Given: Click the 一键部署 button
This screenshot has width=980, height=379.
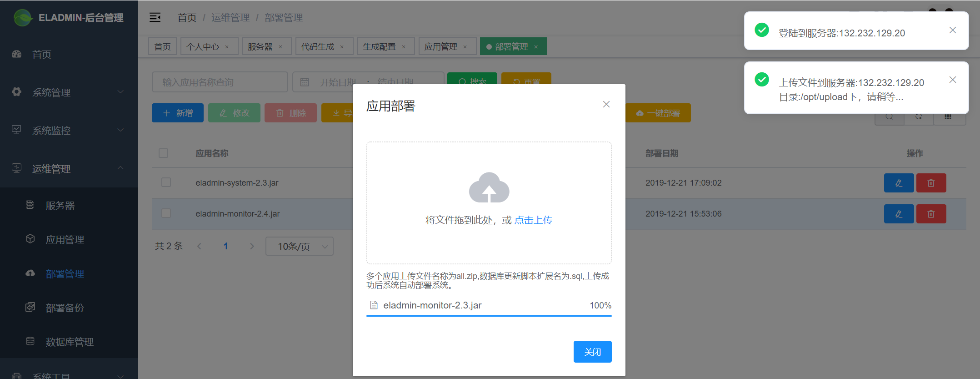Looking at the screenshot, I should coord(658,113).
